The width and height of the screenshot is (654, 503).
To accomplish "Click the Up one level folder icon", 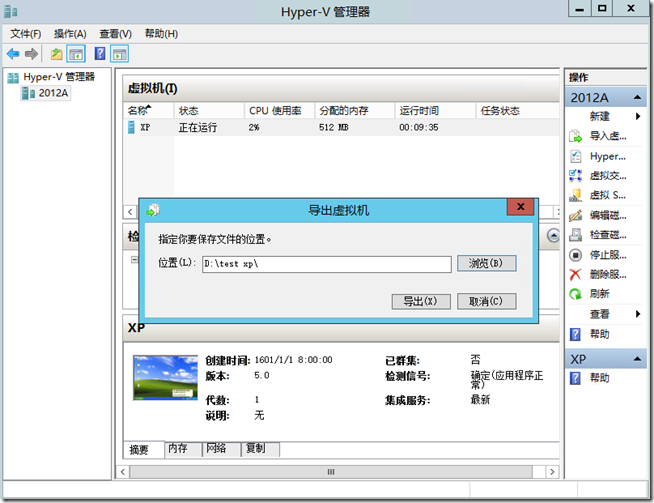I will [x=56, y=54].
